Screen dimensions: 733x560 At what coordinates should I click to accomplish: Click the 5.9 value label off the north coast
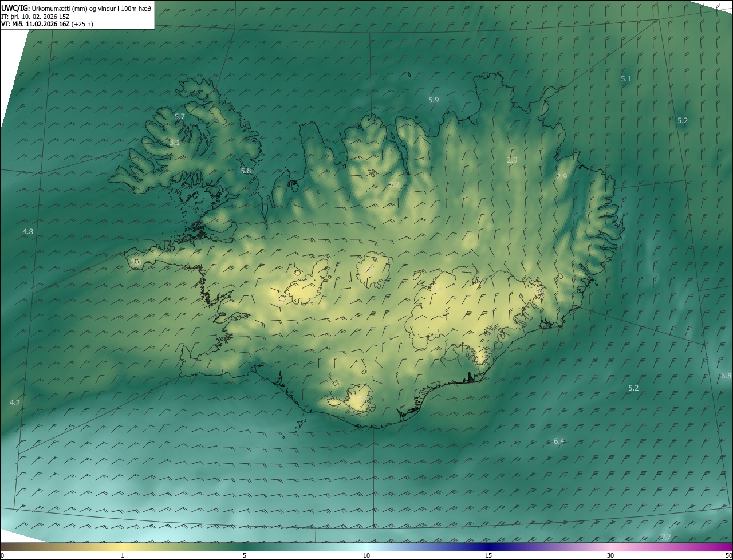click(434, 100)
